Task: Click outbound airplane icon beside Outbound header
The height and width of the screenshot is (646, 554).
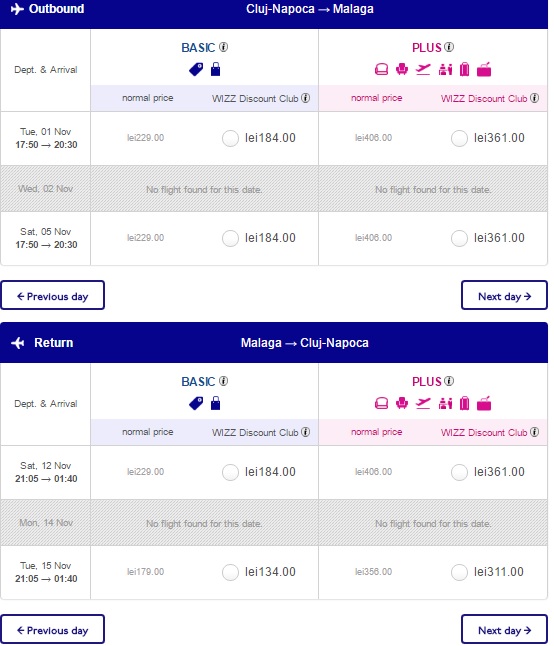Action: click(17, 9)
